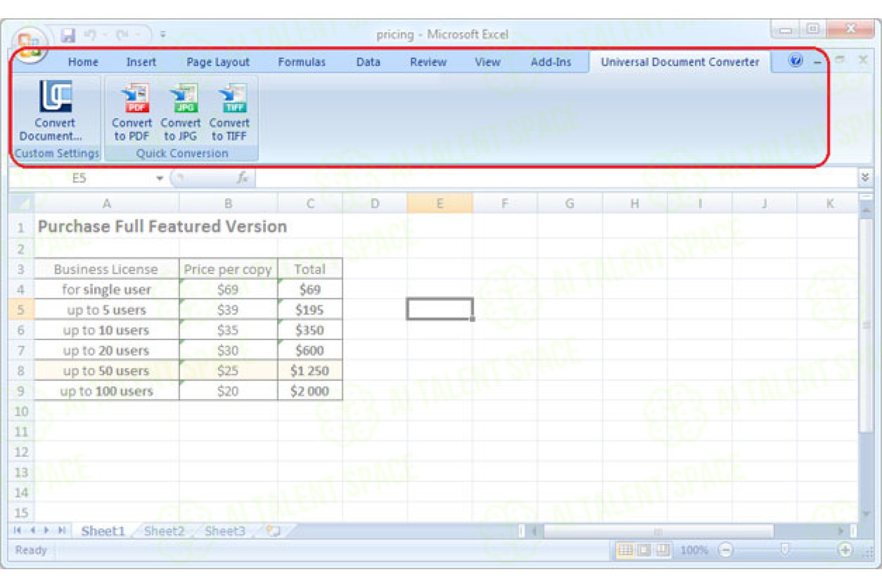882x588 pixels.
Task: Click the Select All corner button
Action: click(x=22, y=203)
